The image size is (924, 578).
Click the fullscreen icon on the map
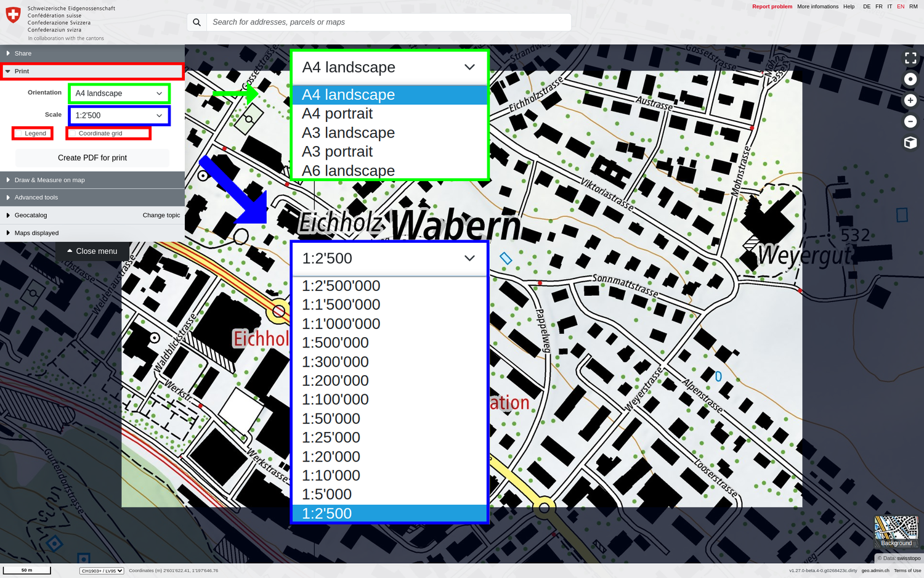pyautogui.click(x=910, y=58)
